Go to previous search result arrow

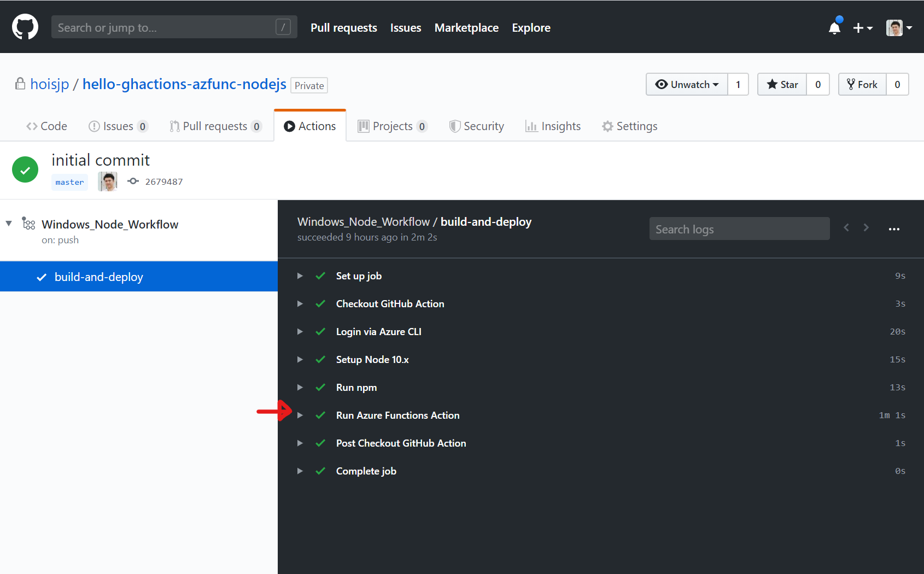846,227
